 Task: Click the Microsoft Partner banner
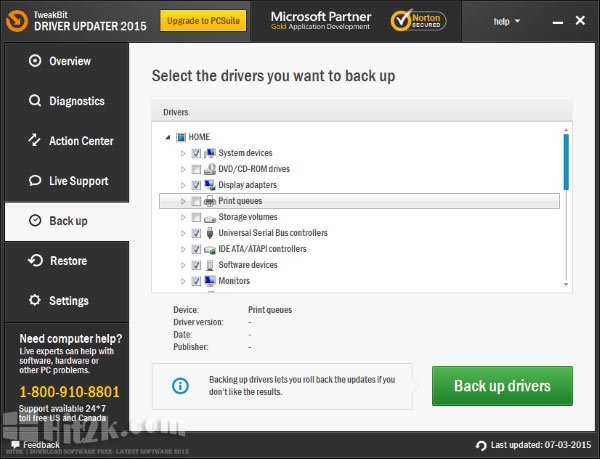[x=321, y=21]
